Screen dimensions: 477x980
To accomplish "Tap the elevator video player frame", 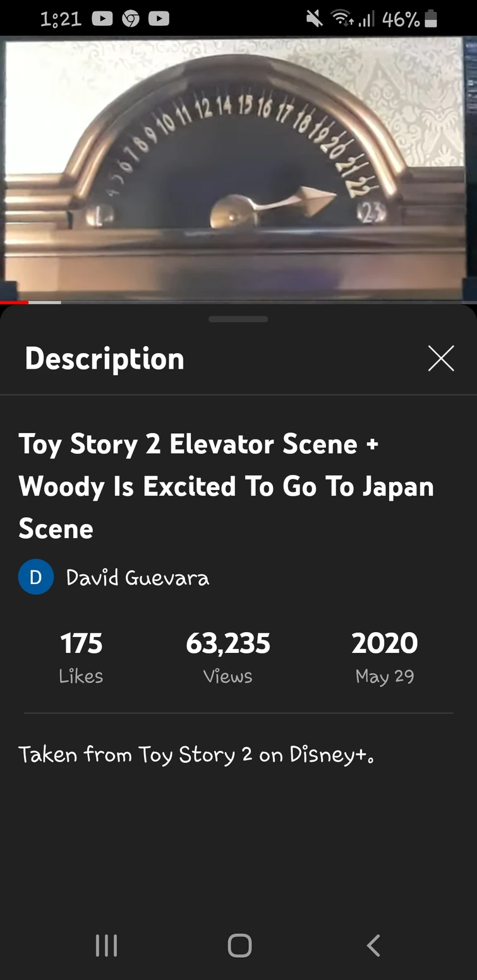I will 238,169.
